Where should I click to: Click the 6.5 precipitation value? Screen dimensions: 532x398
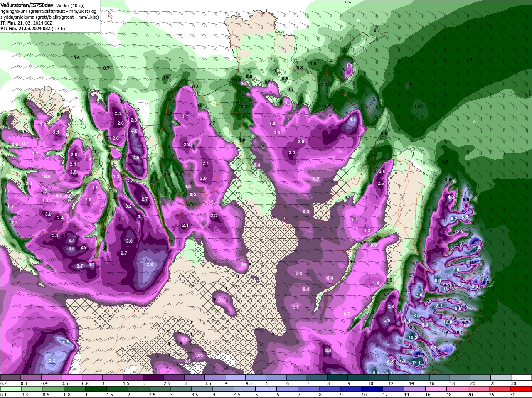(x=465, y=217)
